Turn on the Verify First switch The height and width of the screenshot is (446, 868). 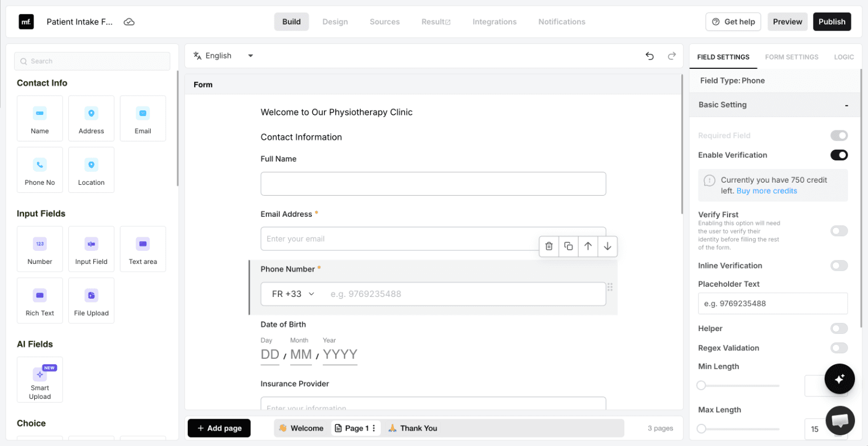pos(839,231)
